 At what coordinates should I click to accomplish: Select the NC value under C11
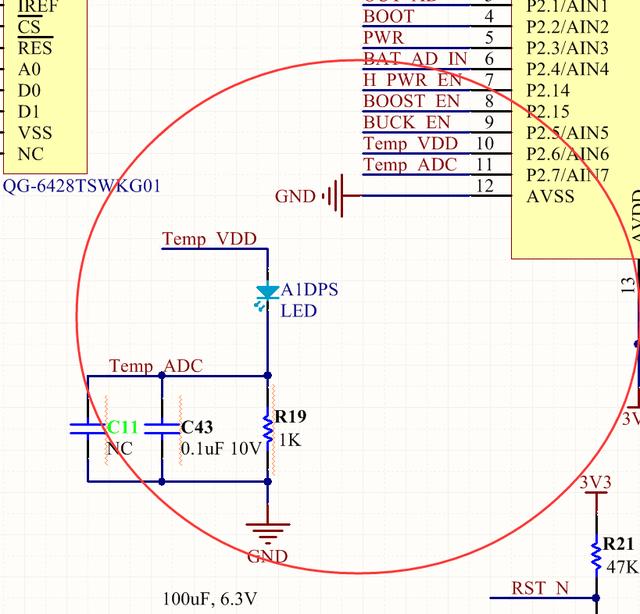point(119,449)
